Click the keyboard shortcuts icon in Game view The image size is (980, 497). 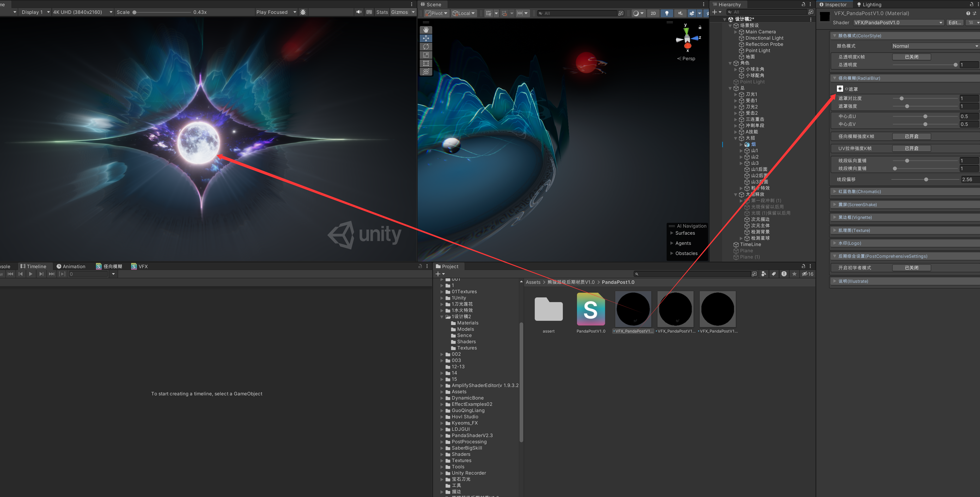pyautogui.click(x=369, y=12)
